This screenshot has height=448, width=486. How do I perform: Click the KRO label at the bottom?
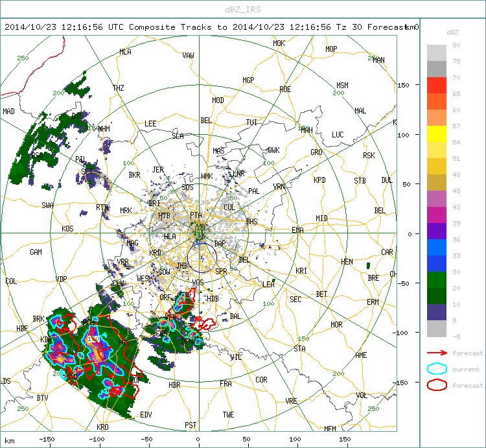(x=102, y=427)
